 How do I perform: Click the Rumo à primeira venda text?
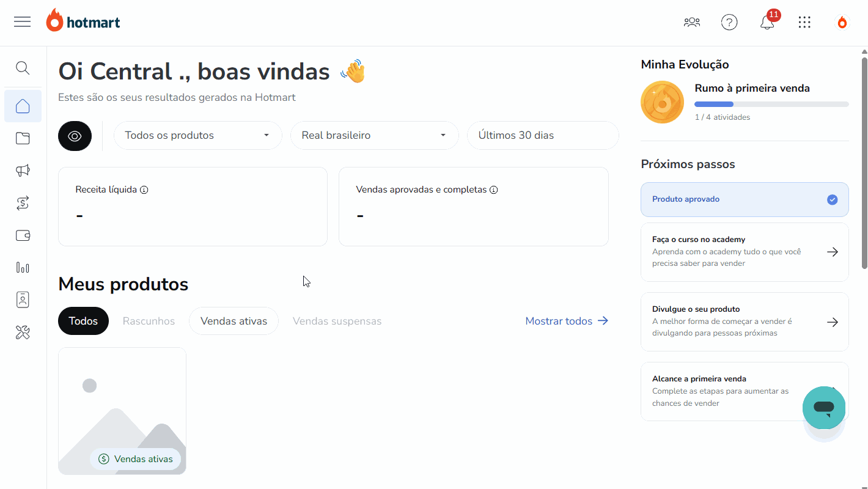tap(752, 88)
